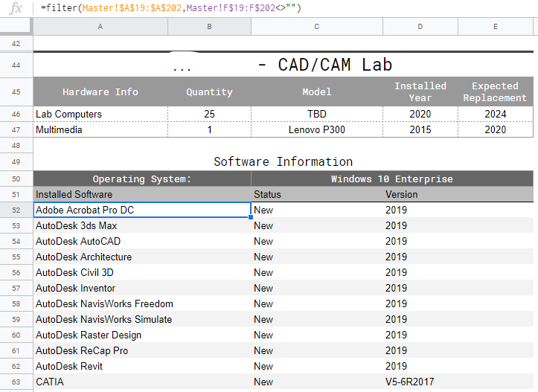
Task: Select the AutoDesk Inventor cell
Action: (142, 288)
